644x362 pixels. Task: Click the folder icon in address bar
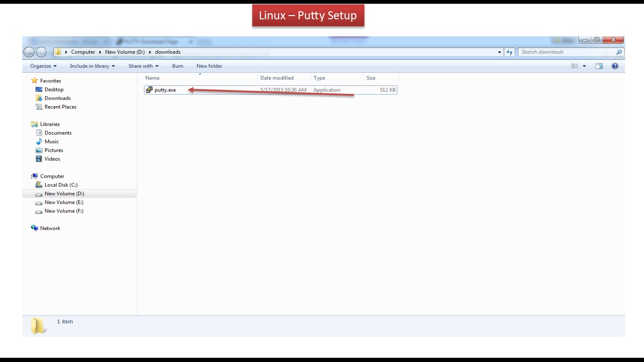58,52
